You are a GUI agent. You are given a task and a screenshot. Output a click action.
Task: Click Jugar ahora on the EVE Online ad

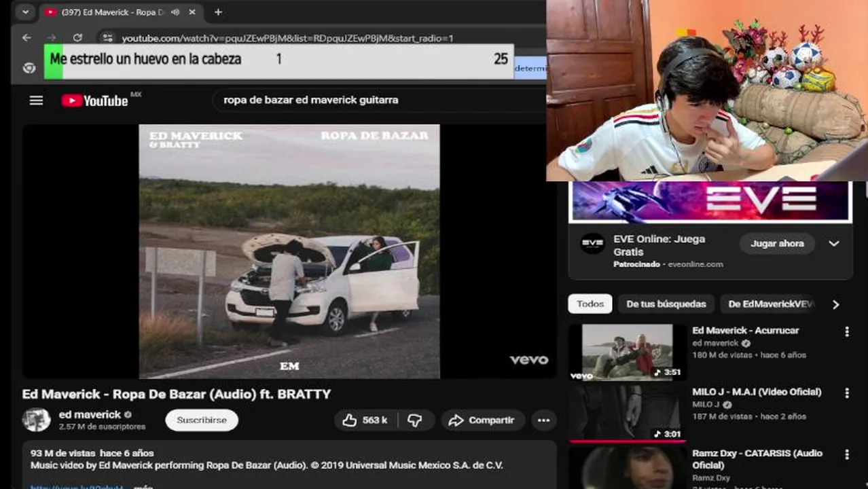777,243
